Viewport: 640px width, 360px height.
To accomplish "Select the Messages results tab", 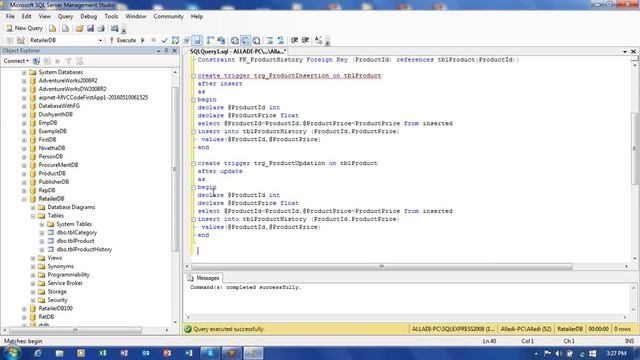I will 203,278.
